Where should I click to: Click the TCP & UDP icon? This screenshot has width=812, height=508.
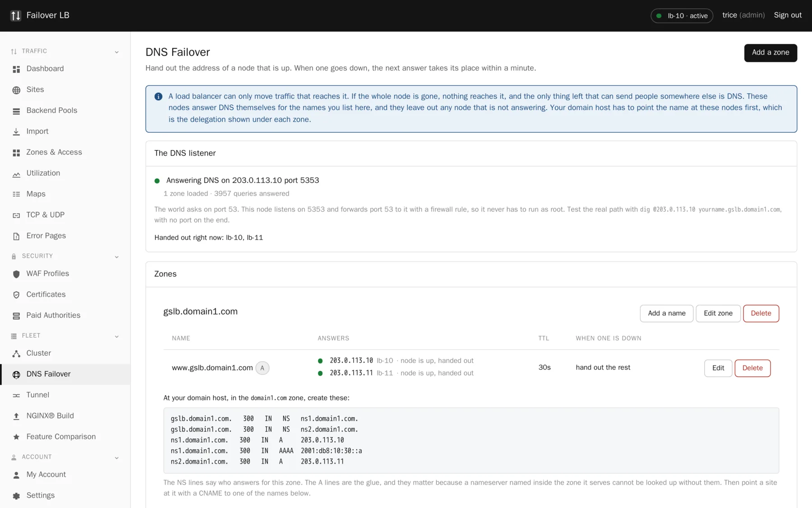16,215
